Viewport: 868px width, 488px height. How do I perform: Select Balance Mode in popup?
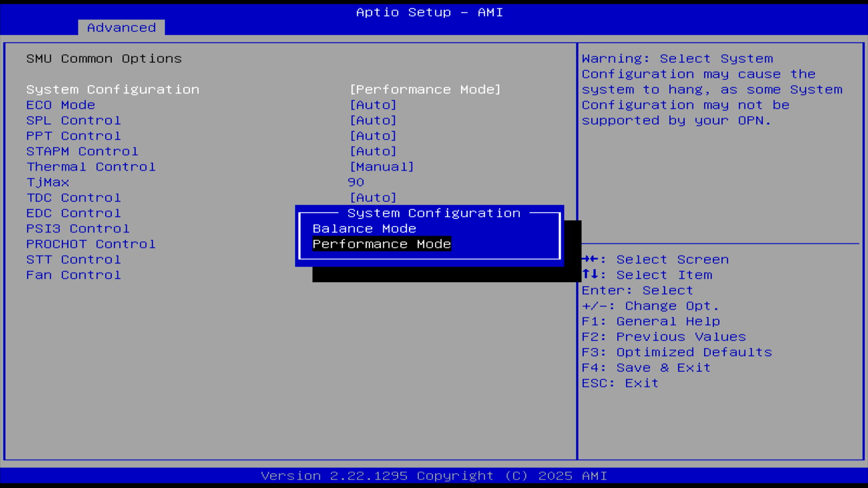coord(364,229)
